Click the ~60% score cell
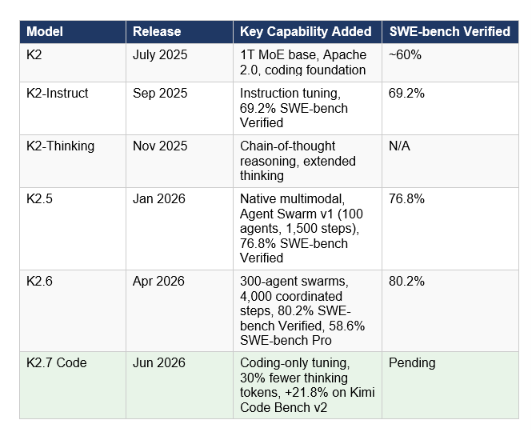 [x=450, y=63]
